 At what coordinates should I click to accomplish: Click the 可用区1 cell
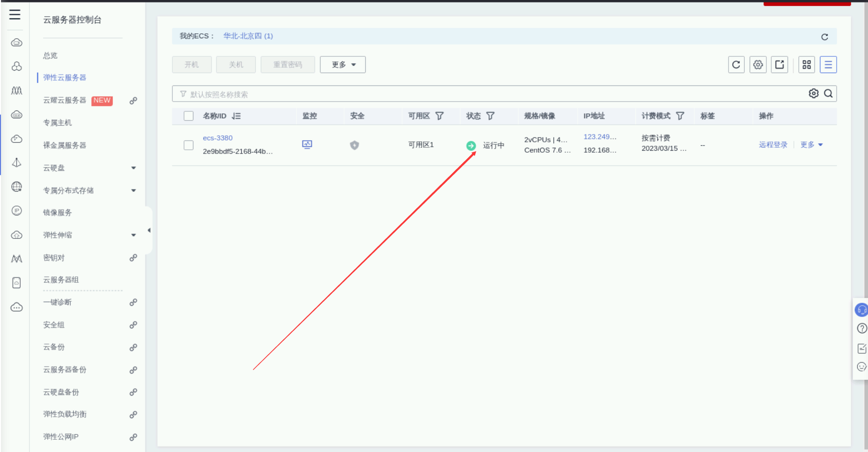[x=421, y=145]
